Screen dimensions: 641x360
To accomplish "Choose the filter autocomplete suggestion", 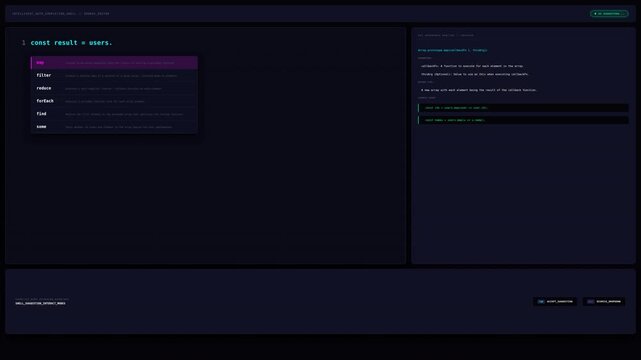I will 114,76.
